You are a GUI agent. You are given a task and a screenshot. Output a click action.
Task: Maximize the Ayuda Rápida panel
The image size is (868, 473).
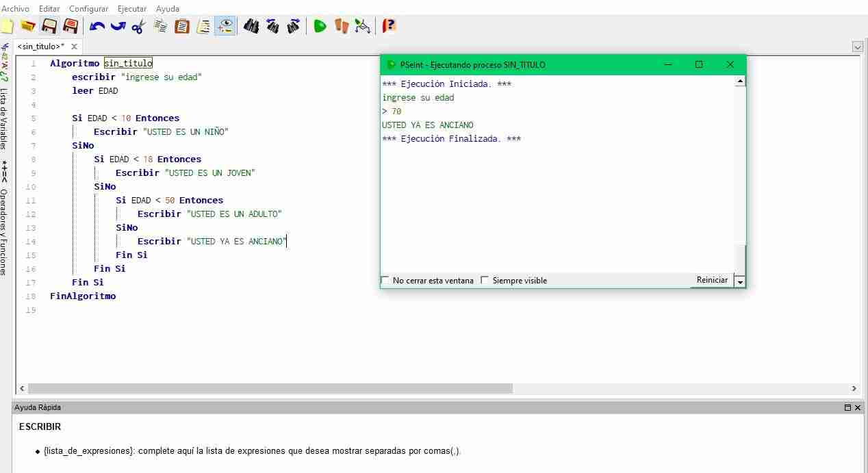(847, 407)
